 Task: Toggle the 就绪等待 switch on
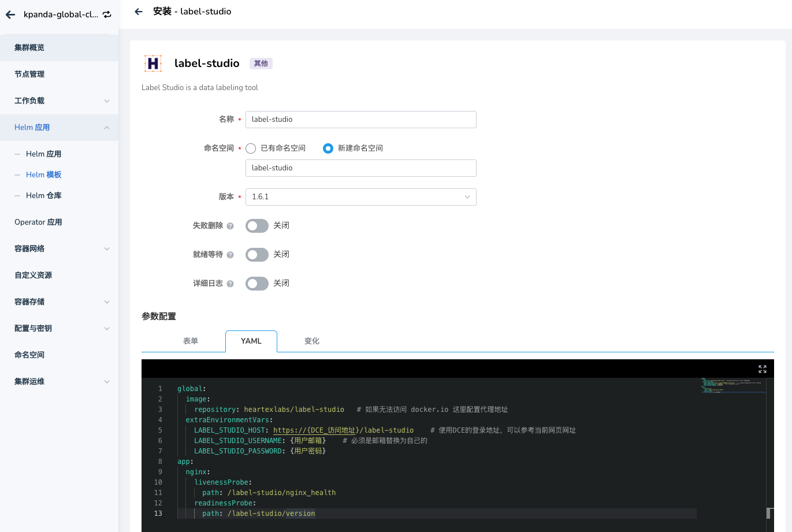coord(256,254)
